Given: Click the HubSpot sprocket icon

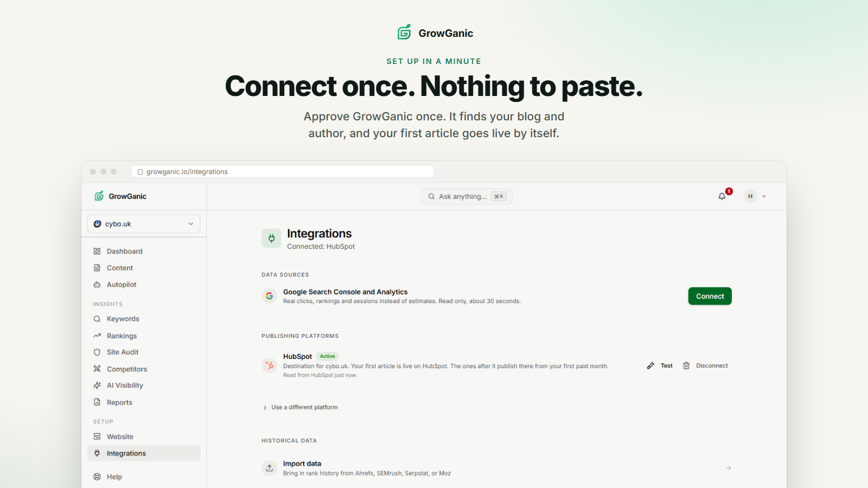Looking at the screenshot, I should [x=270, y=365].
